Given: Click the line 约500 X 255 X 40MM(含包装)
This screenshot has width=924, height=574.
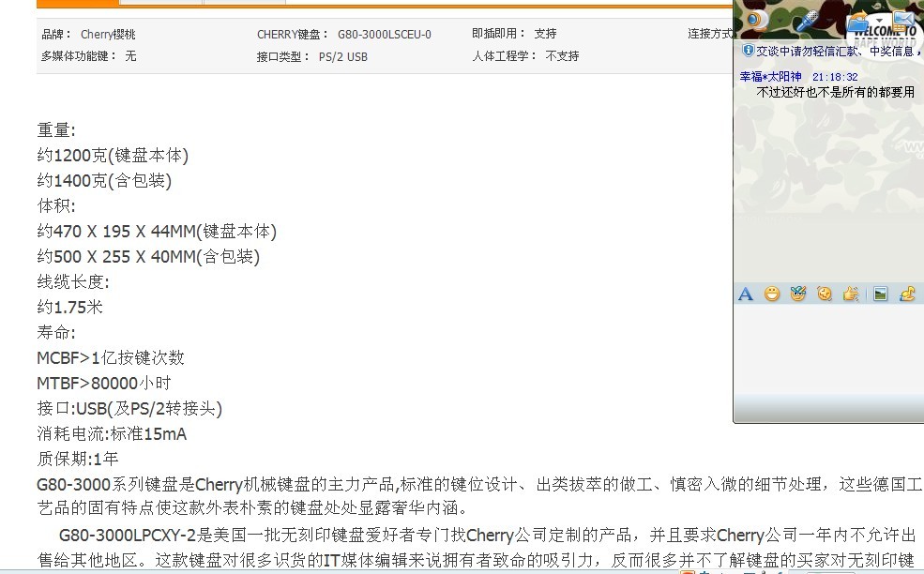Looking at the screenshot, I should (148, 256).
